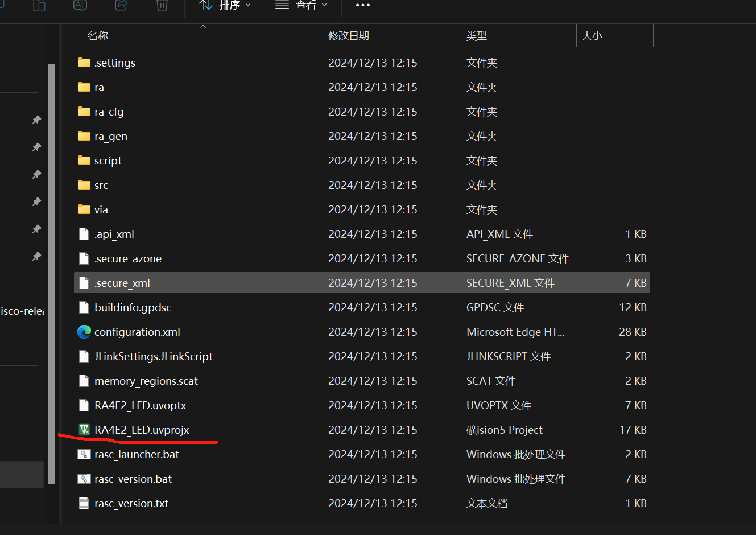Click the date cell of the script row
Image resolution: width=756 pixels, height=535 pixels.
click(373, 160)
